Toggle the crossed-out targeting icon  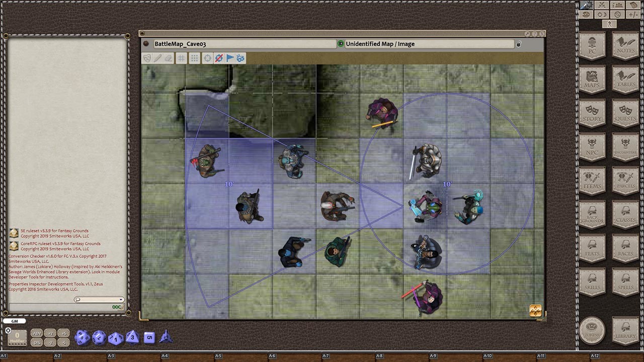click(219, 58)
